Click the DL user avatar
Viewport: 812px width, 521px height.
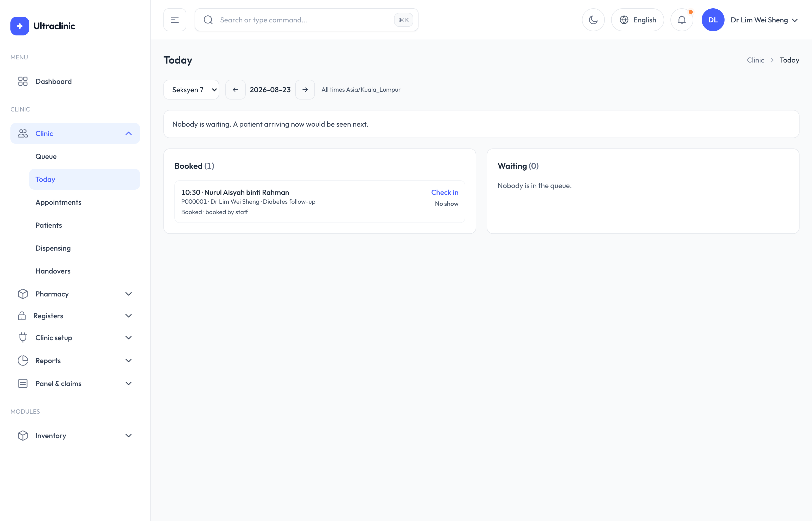click(x=713, y=20)
